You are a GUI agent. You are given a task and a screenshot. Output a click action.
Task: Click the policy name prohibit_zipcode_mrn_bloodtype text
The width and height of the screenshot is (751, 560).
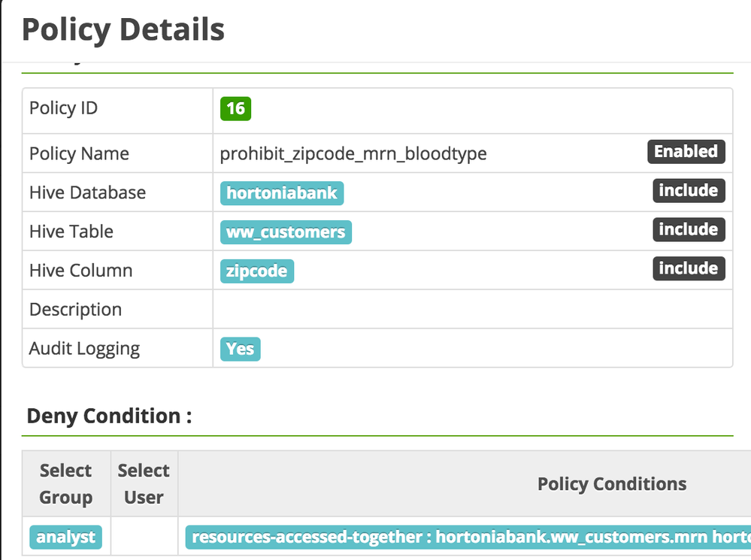pos(353,154)
